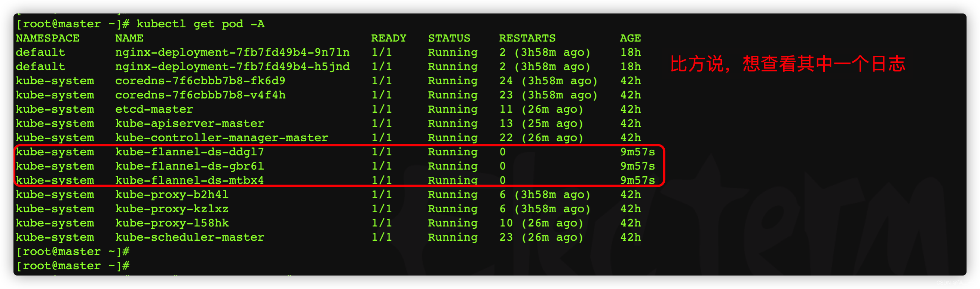The image size is (980, 289).
Task: Click restarts value '11 (26m ago)'
Action: (x=541, y=109)
